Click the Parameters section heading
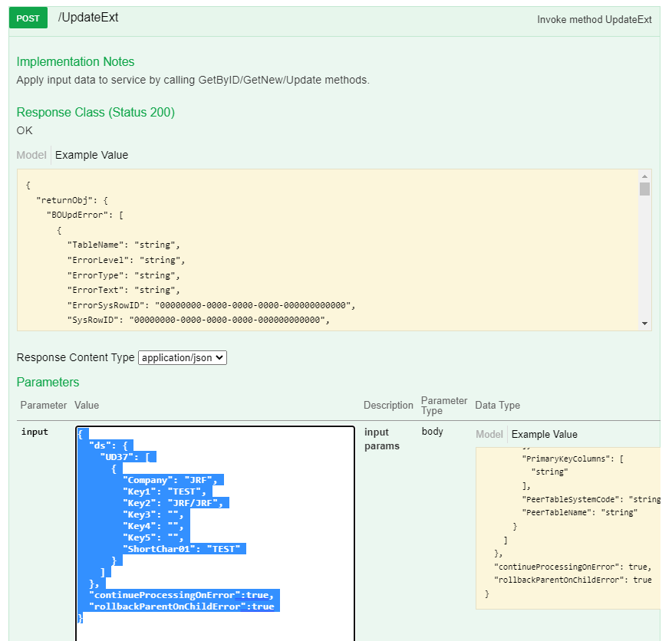 (47, 382)
